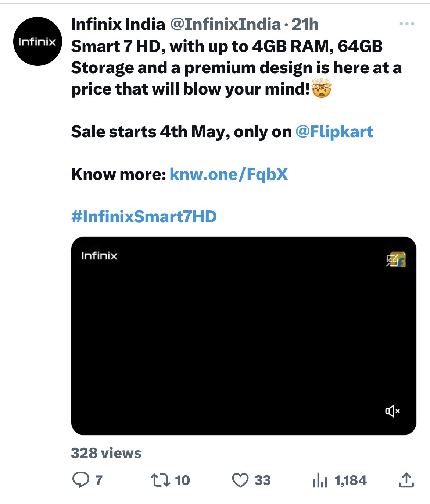Click the exploding head emoji in the tweet
430x504 pixels.
(322, 89)
